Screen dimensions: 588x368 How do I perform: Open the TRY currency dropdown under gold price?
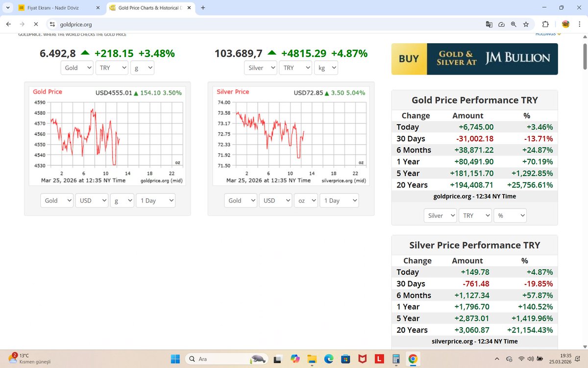tap(112, 68)
